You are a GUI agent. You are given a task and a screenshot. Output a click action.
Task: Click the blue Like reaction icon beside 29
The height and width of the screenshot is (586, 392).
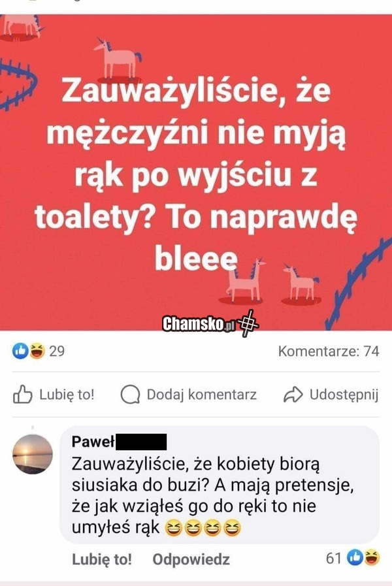[x=20, y=351]
